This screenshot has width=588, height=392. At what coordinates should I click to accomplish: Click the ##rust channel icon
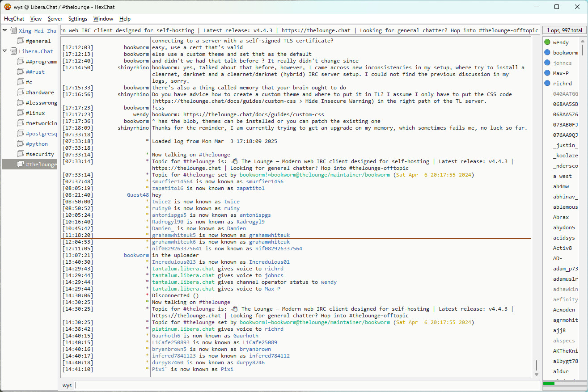21,72
